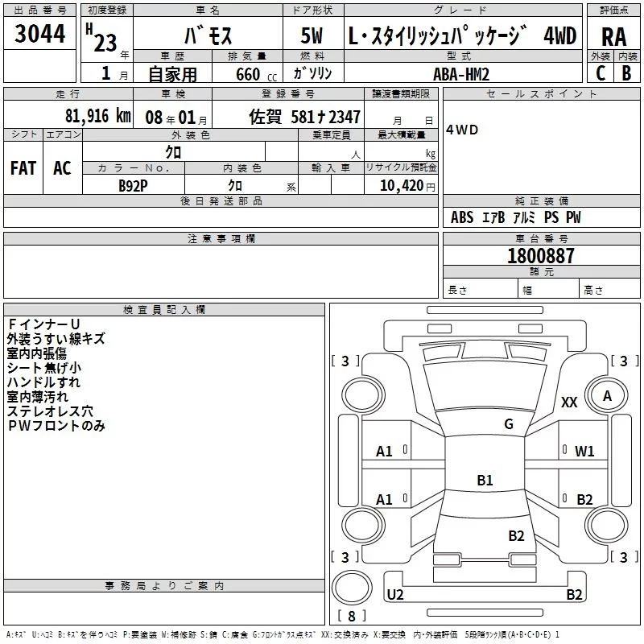Click the shift type FAT
The width and height of the screenshot is (644, 644).
(23, 168)
